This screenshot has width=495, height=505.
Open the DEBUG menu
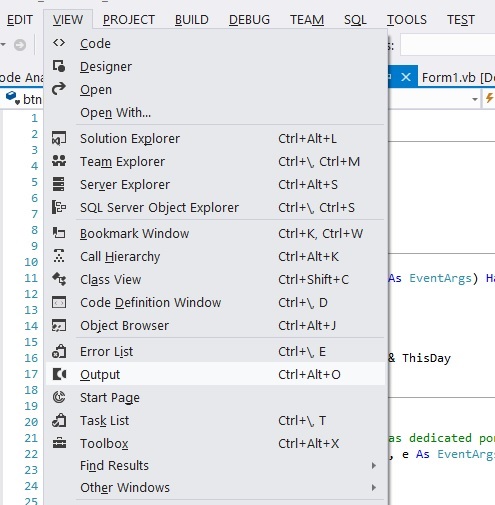pyautogui.click(x=249, y=20)
